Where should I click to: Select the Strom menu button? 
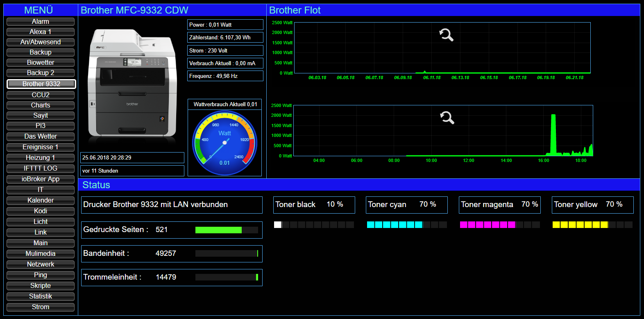(x=41, y=307)
